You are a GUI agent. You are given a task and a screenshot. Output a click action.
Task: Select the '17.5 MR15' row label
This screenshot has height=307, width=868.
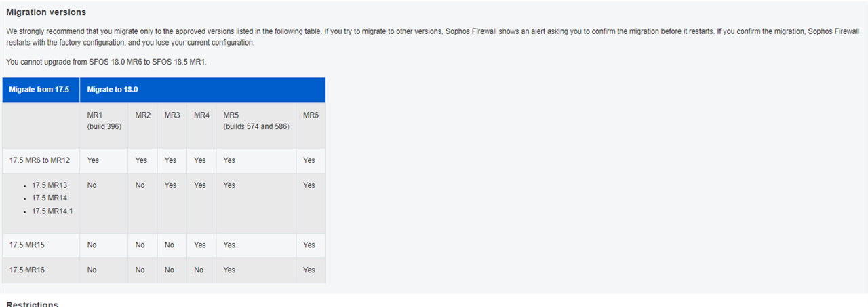(27, 245)
